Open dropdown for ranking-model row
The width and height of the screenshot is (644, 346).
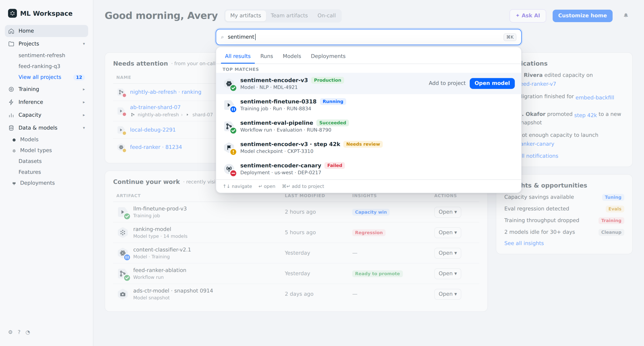pos(448,233)
